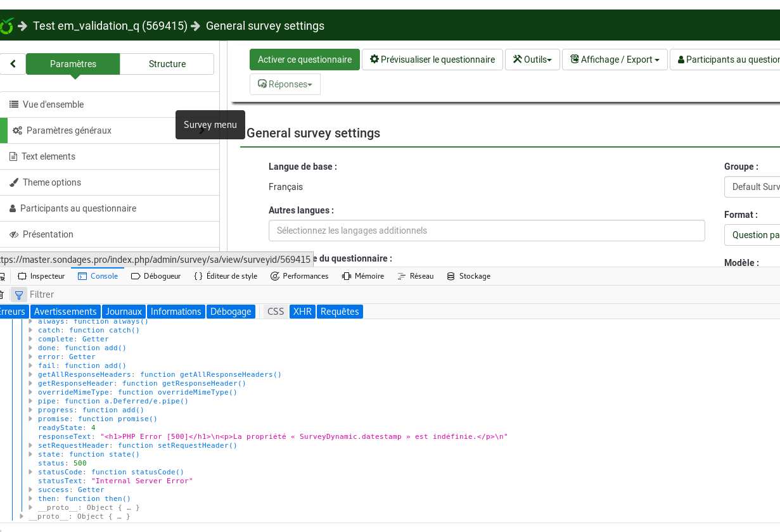Open the Éditeur de style panel
The height and width of the screenshot is (532, 780).
pyautogui.click(x=226, y=276)
